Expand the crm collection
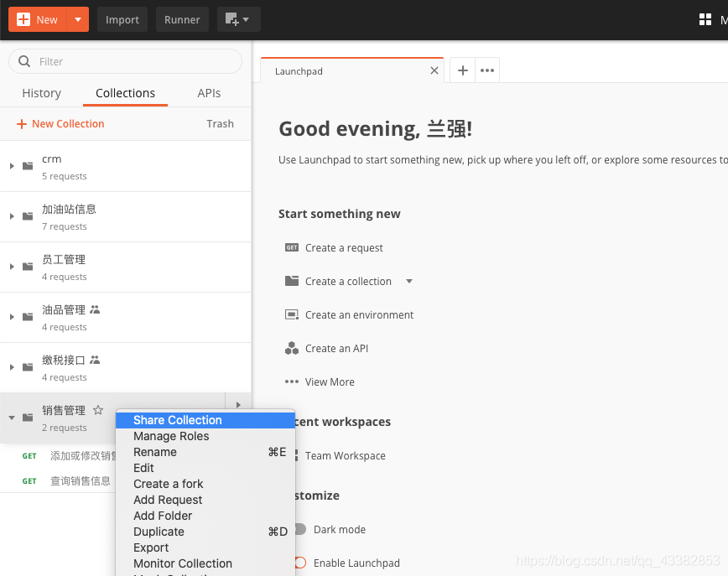728x576 pixels. [12, 166]
